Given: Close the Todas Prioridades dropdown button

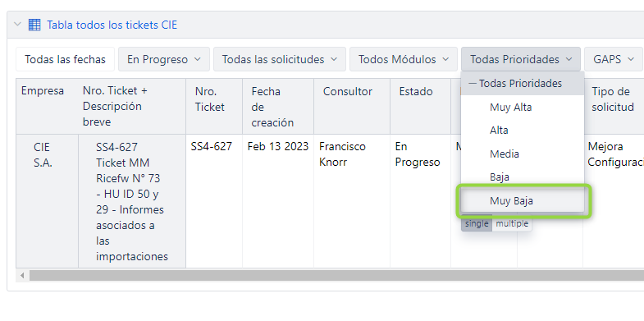Looking at the screenshot, I should (x=521, y=59).
